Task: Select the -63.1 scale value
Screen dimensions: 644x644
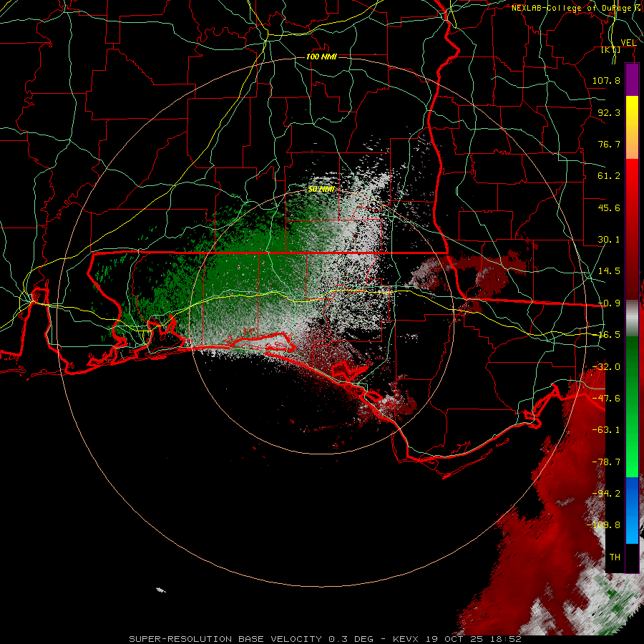Action: [x=606, y=430]
